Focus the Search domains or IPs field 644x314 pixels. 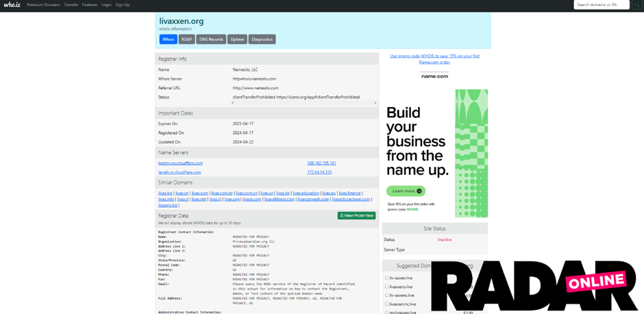click(602, 5)
